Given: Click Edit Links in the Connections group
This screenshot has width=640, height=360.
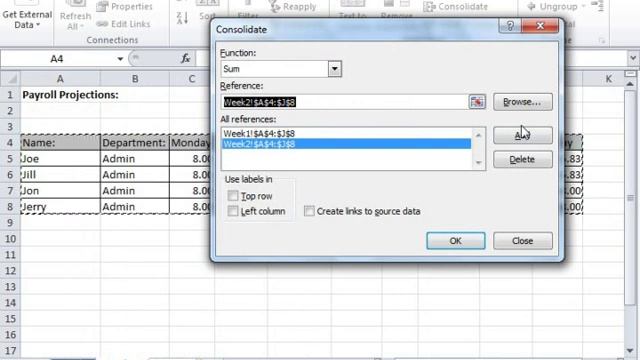Looking at the screenshot, I should [x=124, y=24].
